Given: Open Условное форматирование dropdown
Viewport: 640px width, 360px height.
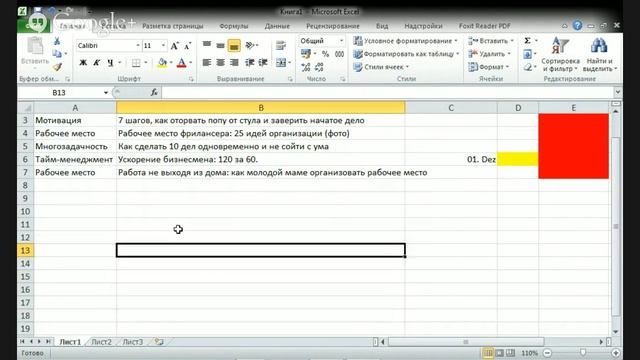Looking at the screenshot, I should 405,41.
